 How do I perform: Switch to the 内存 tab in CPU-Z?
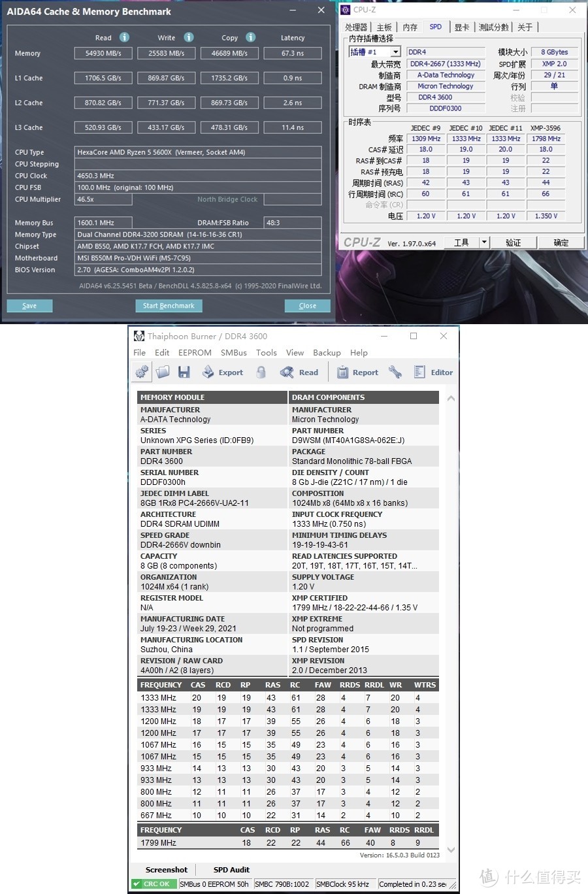click(410, 27)
